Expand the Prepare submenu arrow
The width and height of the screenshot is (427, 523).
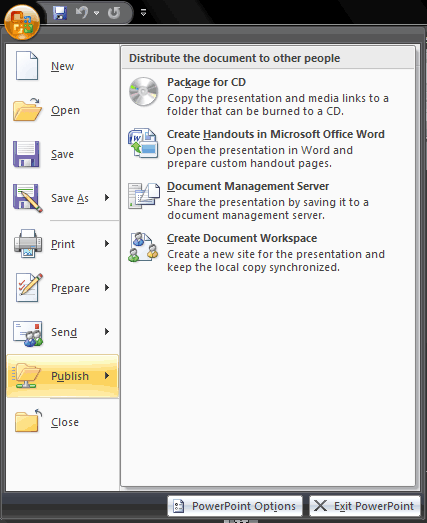coord(107,288)
